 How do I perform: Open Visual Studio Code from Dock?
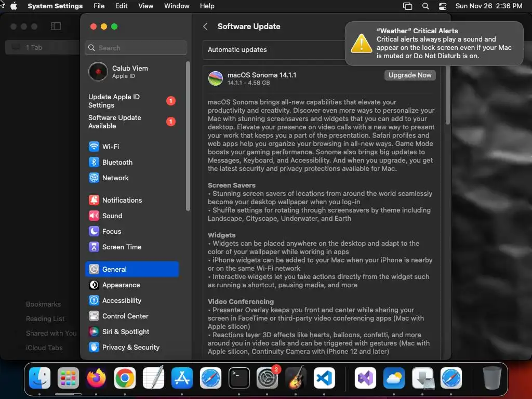[x=324, y=378]
